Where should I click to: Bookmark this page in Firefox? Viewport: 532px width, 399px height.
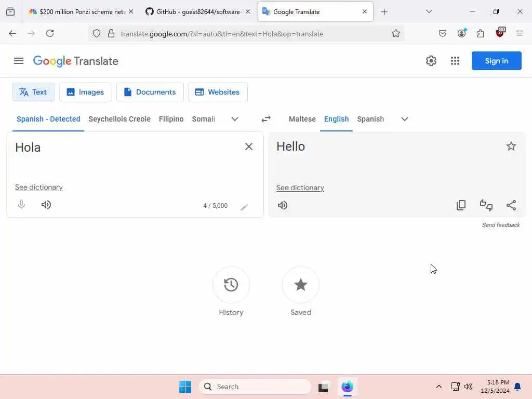point(395,34)
